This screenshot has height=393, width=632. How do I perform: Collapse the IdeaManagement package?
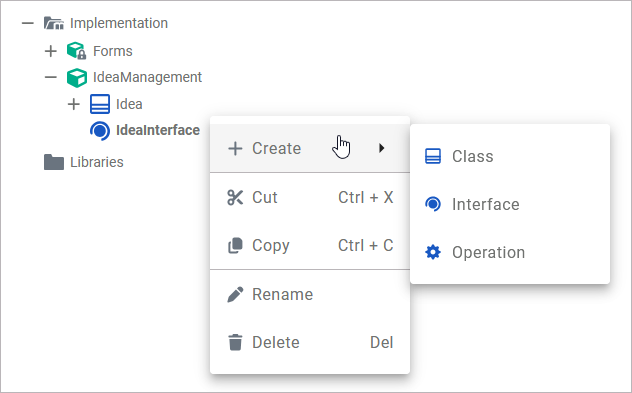point(50,77)
